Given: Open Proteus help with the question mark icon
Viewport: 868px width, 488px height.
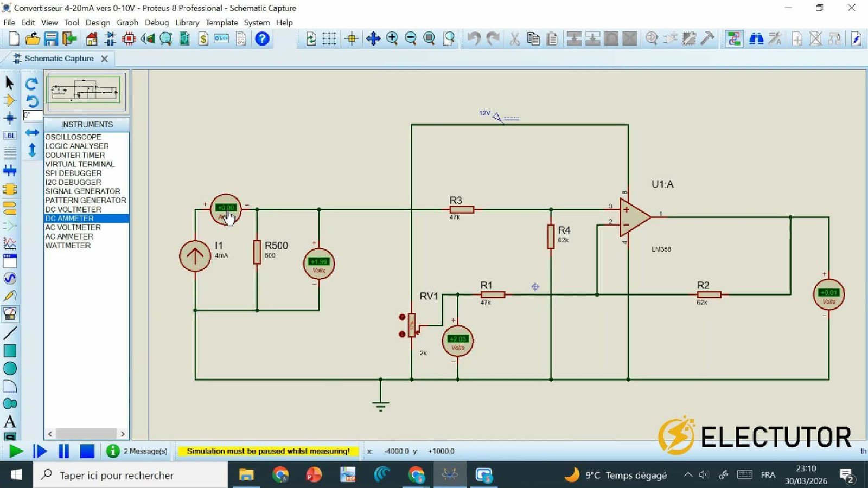Looking at the screenshot, I should (x=262, y=38).
